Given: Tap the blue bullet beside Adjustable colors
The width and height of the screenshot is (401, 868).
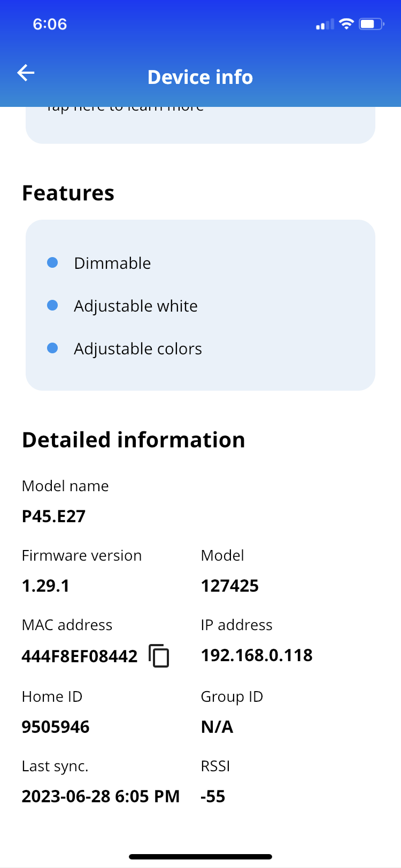Looking at the screenshot, I should pyautogui.click(x=52, y=348).
